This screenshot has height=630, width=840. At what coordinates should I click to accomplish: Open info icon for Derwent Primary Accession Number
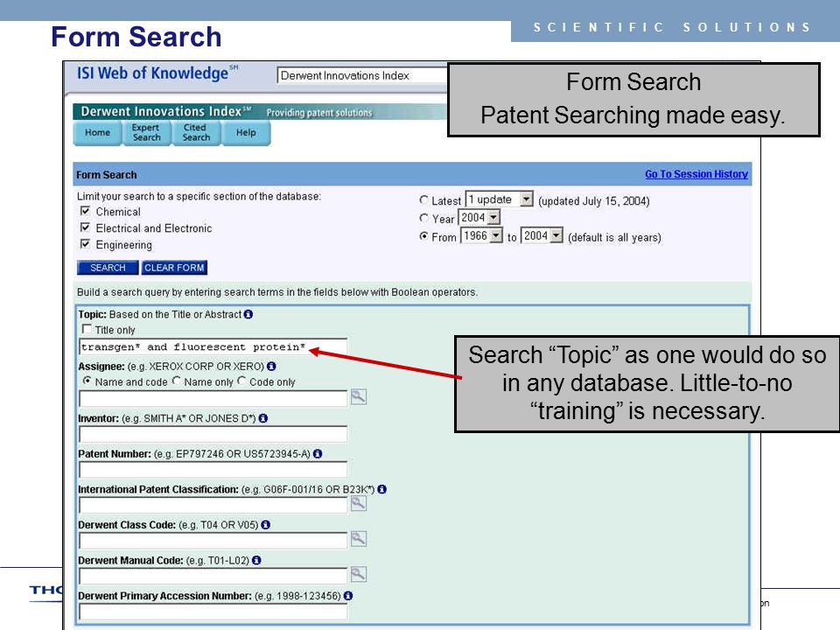click(x=348, y=596)
